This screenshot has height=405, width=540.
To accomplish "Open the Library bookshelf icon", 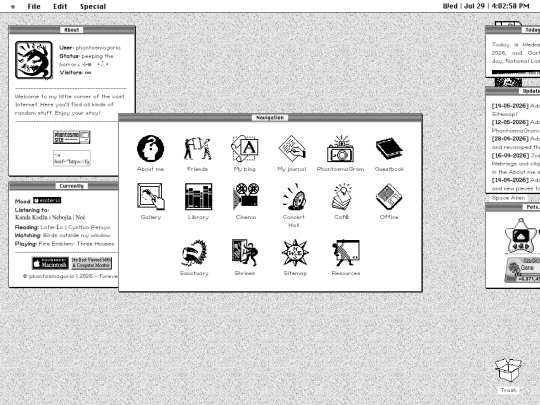I will click(198, 196).
